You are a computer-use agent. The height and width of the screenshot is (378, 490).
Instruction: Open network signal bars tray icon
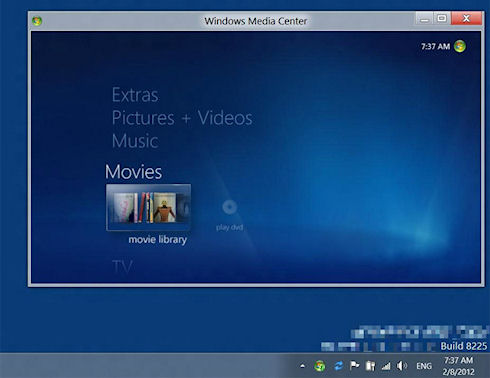(386, 366)
